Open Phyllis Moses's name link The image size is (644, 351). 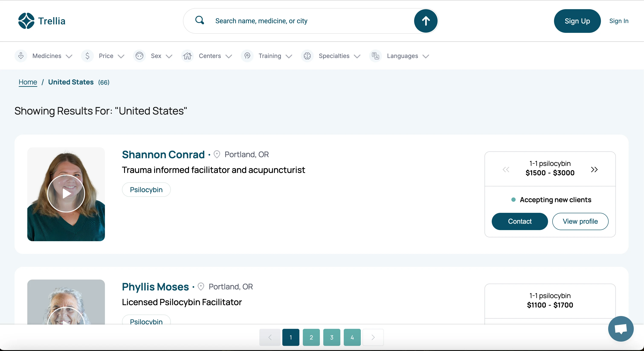155,287
